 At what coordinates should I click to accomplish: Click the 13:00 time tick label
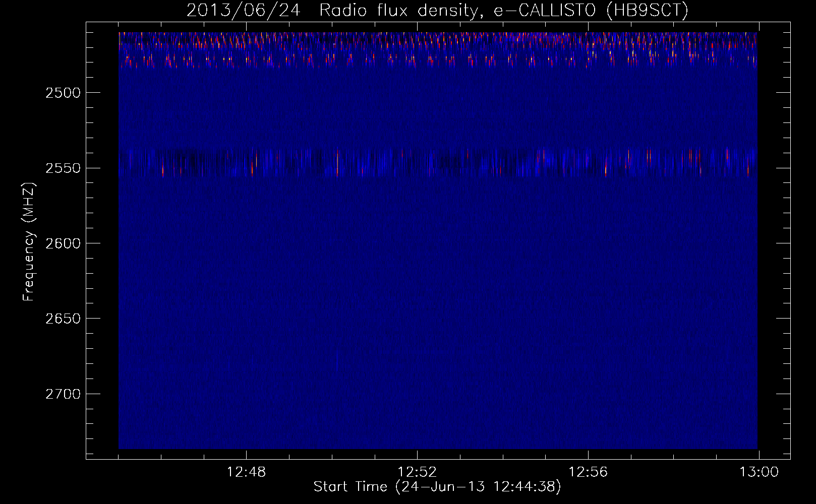[759, 472]
